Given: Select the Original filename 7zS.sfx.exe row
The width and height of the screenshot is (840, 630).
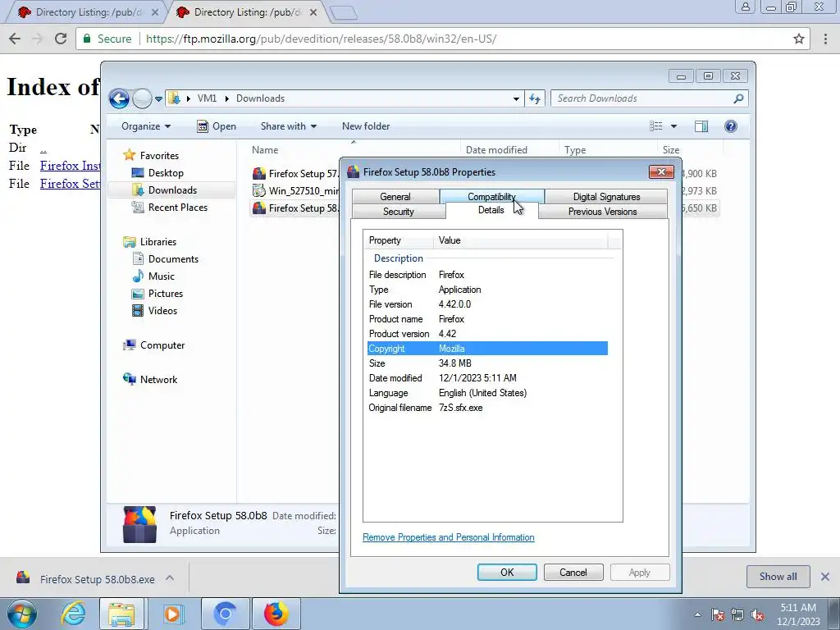Looking at the screenshot, I should (487, 408).
